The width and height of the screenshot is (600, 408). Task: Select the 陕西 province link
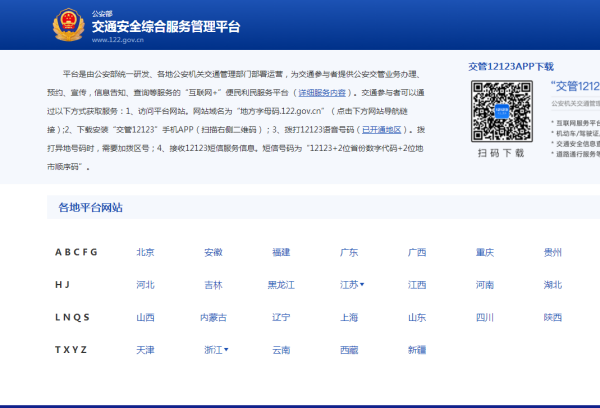[553, 317]
